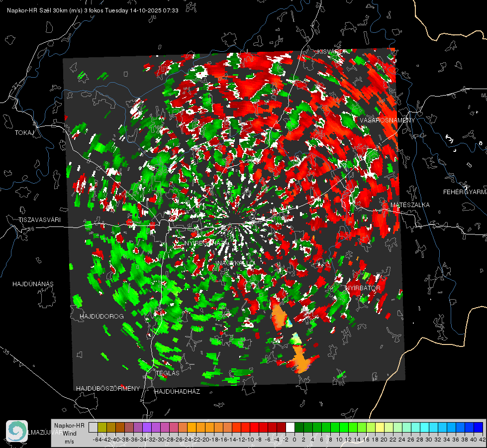Screen dimensions: 487x448
Task: Click the TÉGLÁS town label
Action: [168, 373]
